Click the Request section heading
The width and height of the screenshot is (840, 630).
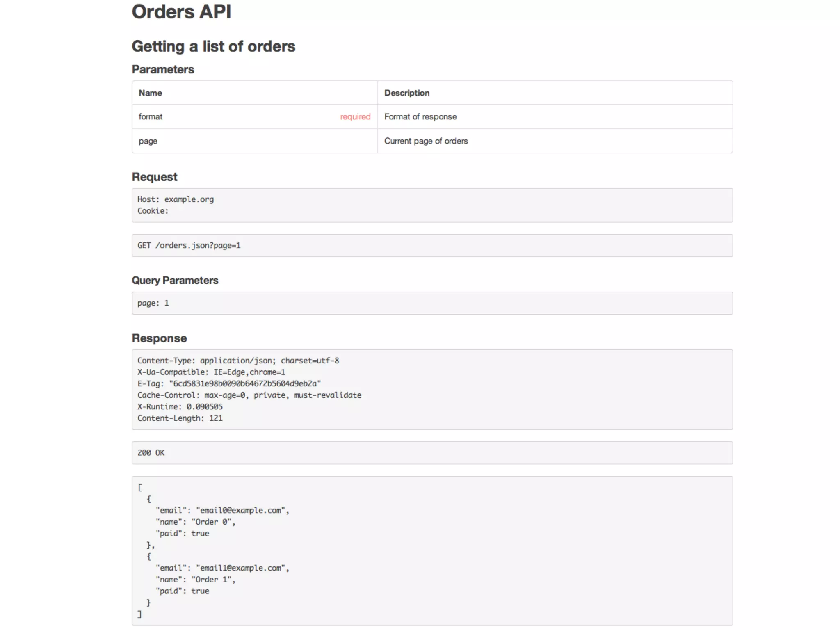click(155, 177)
